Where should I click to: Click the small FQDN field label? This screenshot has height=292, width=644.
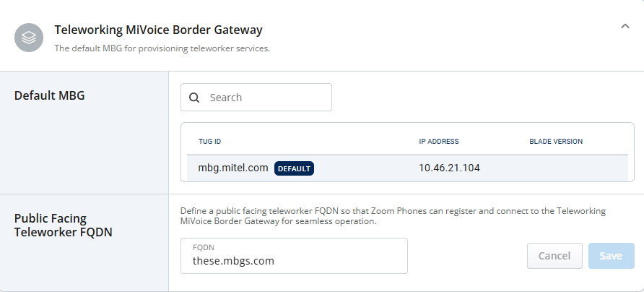point(204,247)
